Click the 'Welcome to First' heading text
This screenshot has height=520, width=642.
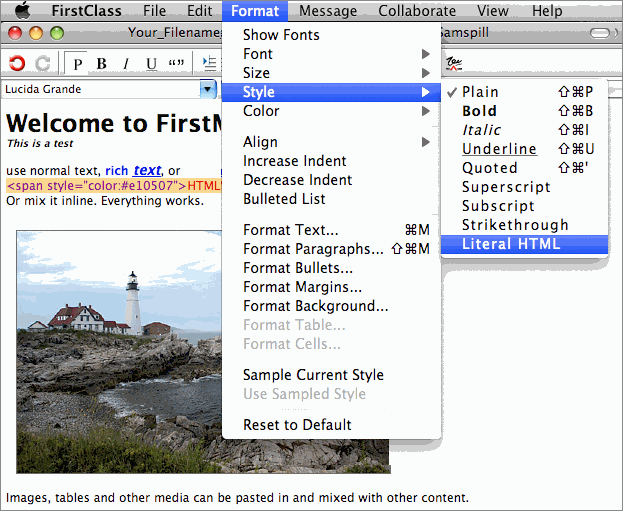click(114, 123)
